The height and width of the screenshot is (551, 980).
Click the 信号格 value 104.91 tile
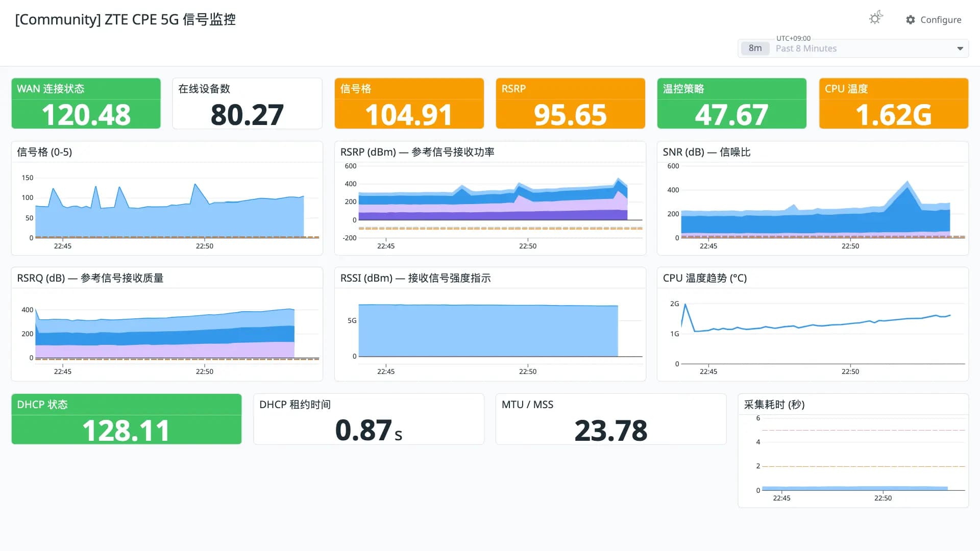tap(409, 104)
